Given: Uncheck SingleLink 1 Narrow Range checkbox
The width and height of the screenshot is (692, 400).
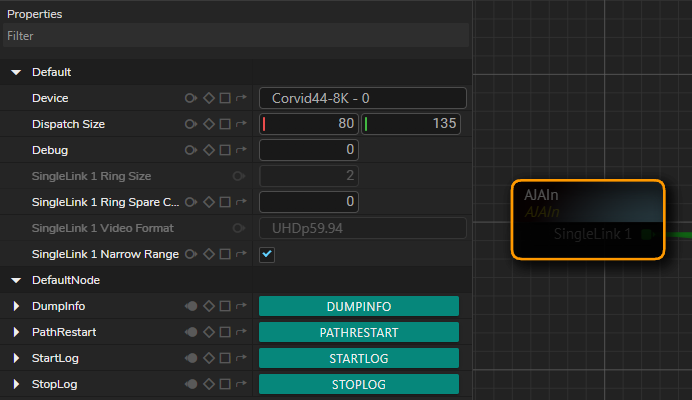Looking at the screenshot, I should point(267,254).
